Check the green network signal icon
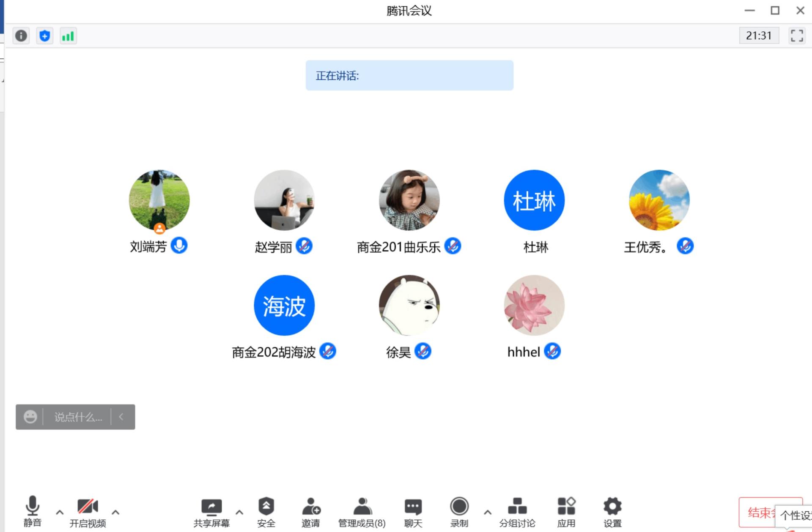 (x=68, y=36)
